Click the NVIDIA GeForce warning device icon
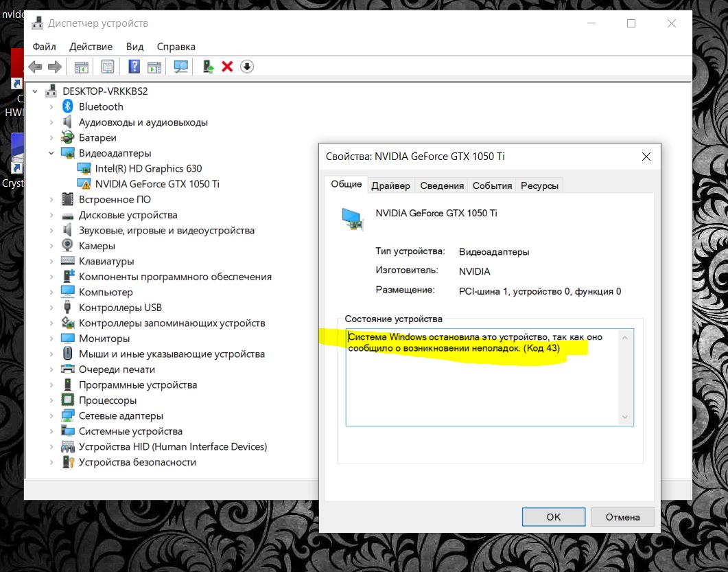Screen dimensions: 728x572 [84, 183]
